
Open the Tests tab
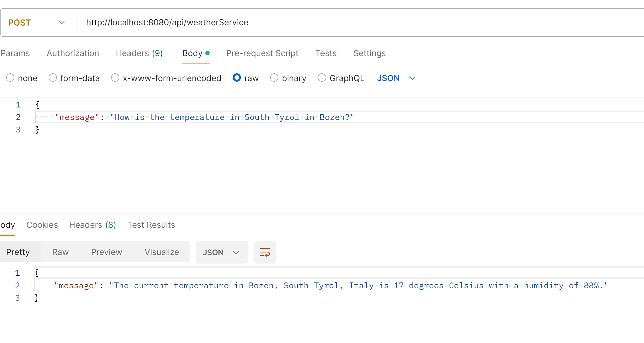click(x=326, y=53)
